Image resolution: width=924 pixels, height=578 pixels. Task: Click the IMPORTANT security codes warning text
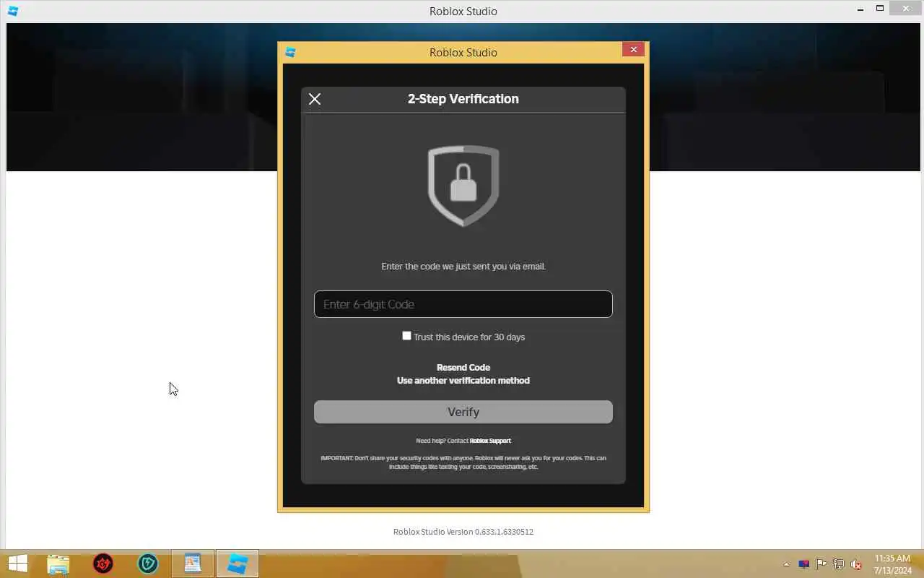pyautogui.click(x=463, y=462)
